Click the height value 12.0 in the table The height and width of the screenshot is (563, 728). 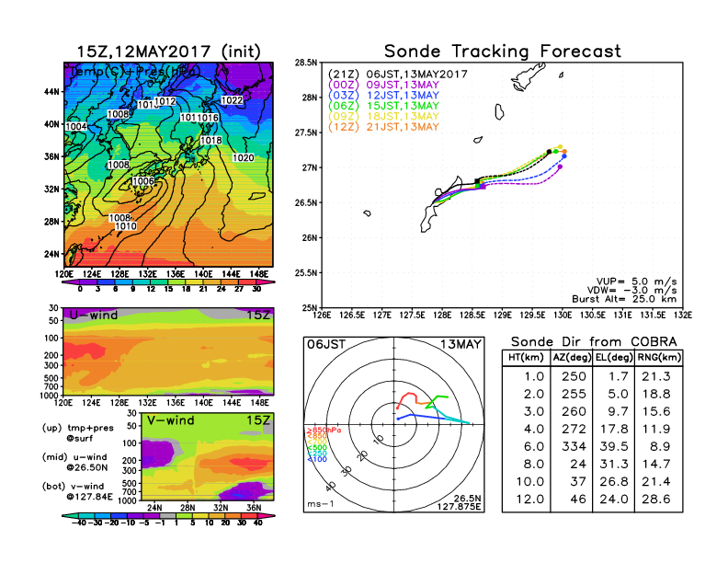pyautogui.click(x=530, y=500)
